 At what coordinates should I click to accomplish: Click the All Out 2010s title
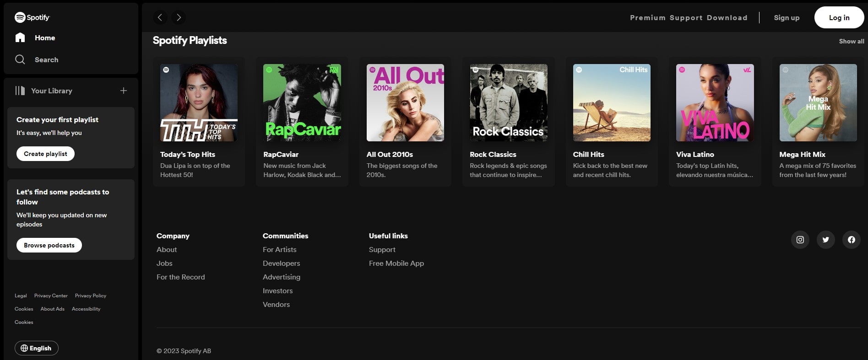390,155
